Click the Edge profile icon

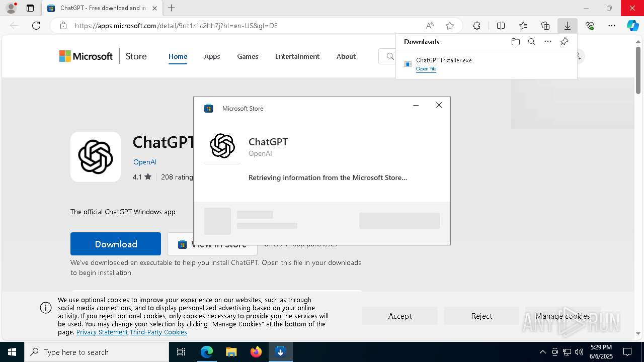click(x=11, y=8)
